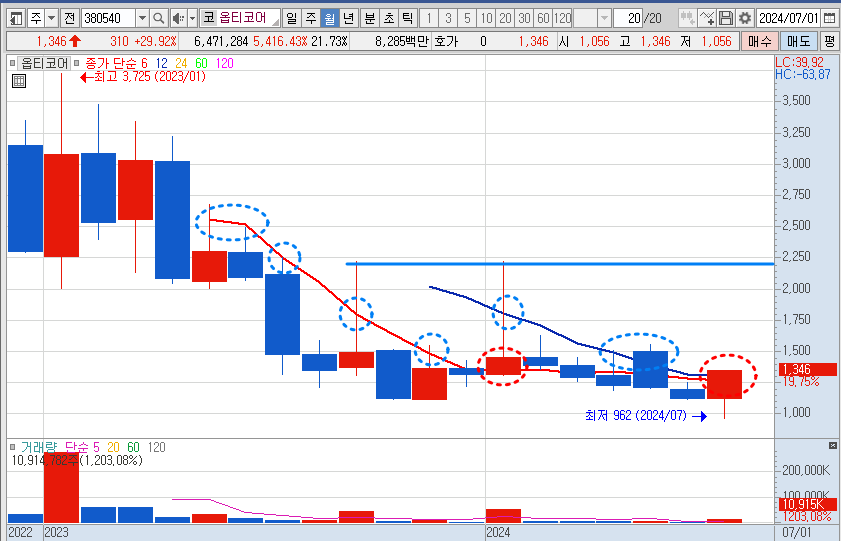
Task: Click the 매도 sell button
Action: [799, 41]
